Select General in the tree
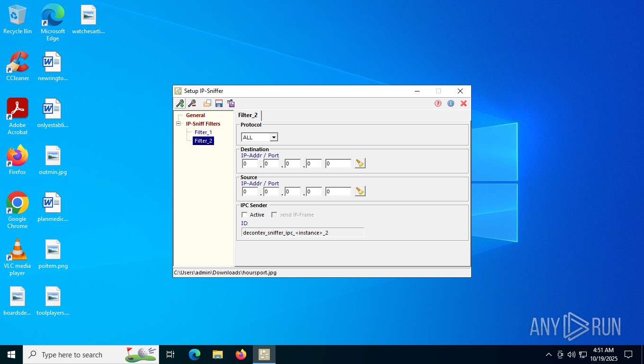The height and width of the screenshot is (364, 644). 196,115
